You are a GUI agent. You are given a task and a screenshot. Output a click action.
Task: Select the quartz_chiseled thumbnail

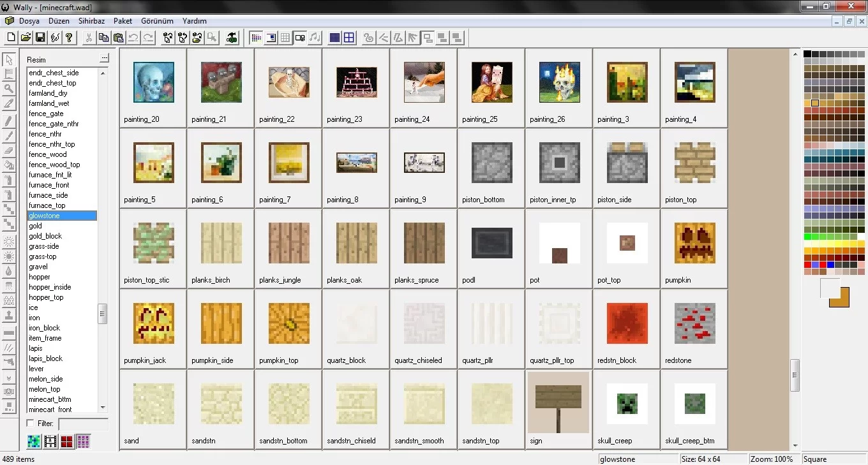424,323
